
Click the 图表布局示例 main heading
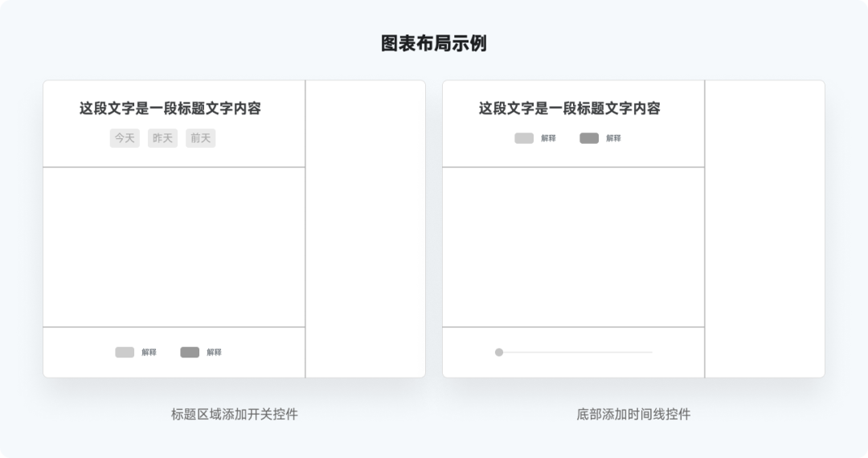434,43
